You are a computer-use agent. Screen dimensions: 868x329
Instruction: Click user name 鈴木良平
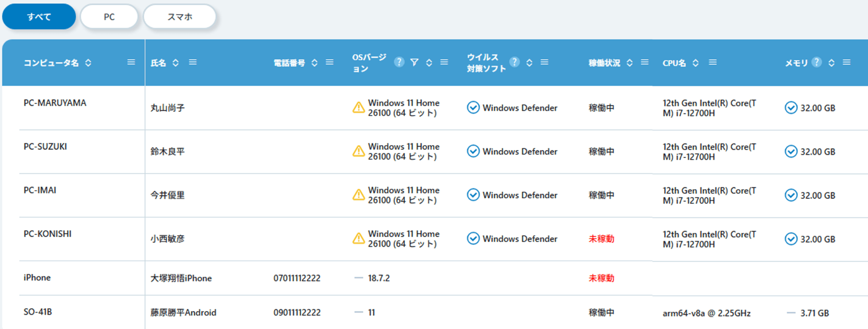point(167,152)
